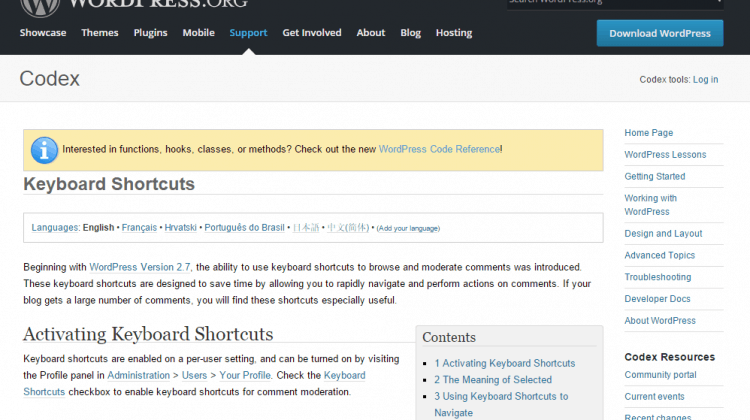
Task: Click the Codex page heading
Action: pyautogui.click(x=50, y=78)
